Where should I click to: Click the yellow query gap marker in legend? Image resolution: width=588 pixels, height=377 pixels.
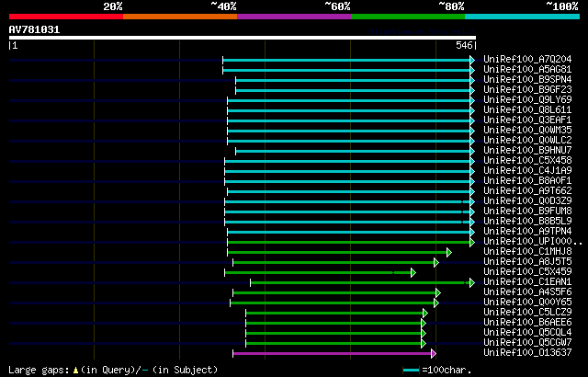(x=75, y=371)
